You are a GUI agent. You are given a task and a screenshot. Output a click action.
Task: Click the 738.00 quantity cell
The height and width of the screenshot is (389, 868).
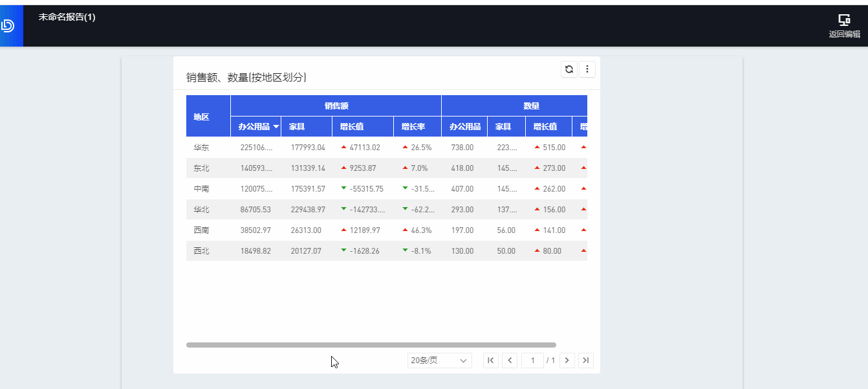click(x=464, y=148)
